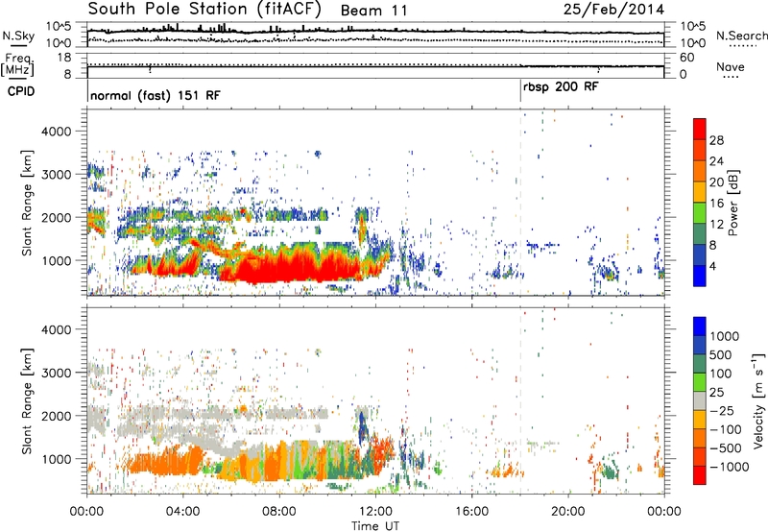Click the "12:00" time tick label
The image size is (768, 532).
[375, 512]
